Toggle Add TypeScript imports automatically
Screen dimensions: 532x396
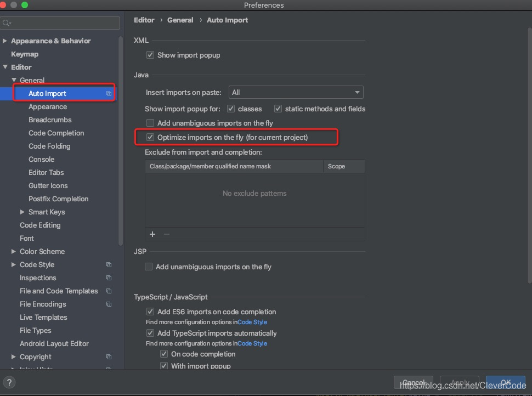pyautogui.click(x=150, y=333)
